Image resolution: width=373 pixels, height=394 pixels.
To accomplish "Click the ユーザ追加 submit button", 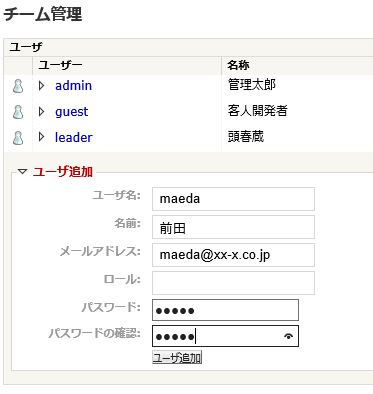I will coord(177,358).
